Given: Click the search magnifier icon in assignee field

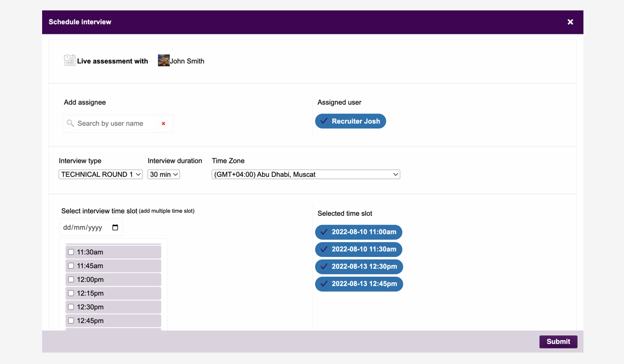Looking at the screenshot, I should (x=71, y=123).
